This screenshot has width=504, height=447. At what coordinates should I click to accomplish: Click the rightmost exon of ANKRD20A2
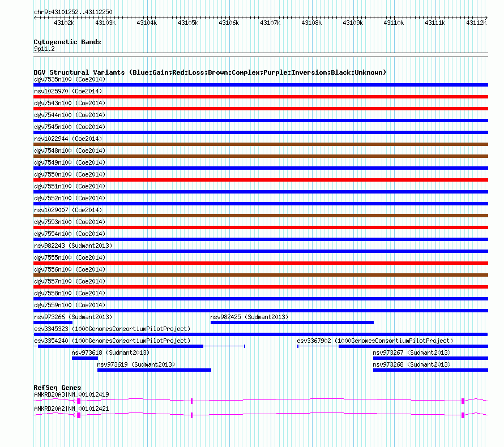click(x=463, y=415)
